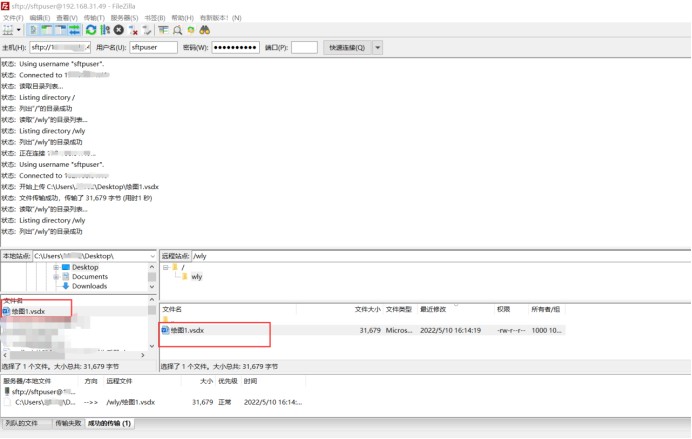Open the Site Manager dropdown arrow

(19, 30)
